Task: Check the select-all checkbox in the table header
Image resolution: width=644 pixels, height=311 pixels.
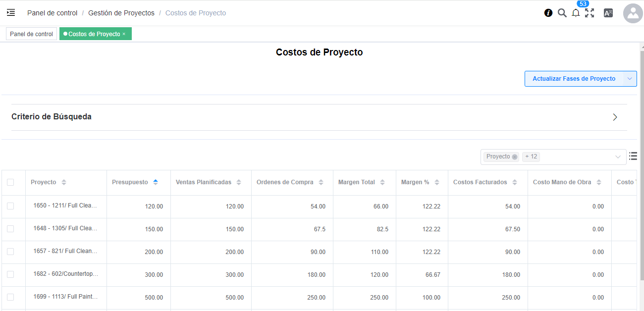Action: 11,182
